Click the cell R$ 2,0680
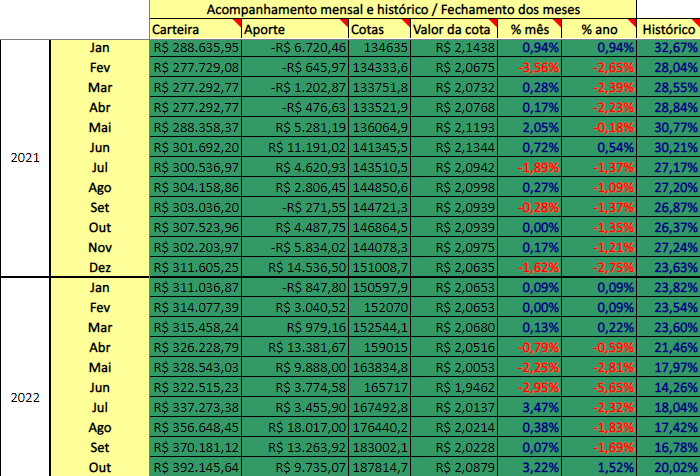Viewport: 700px width, 476px height. point(454,327)
